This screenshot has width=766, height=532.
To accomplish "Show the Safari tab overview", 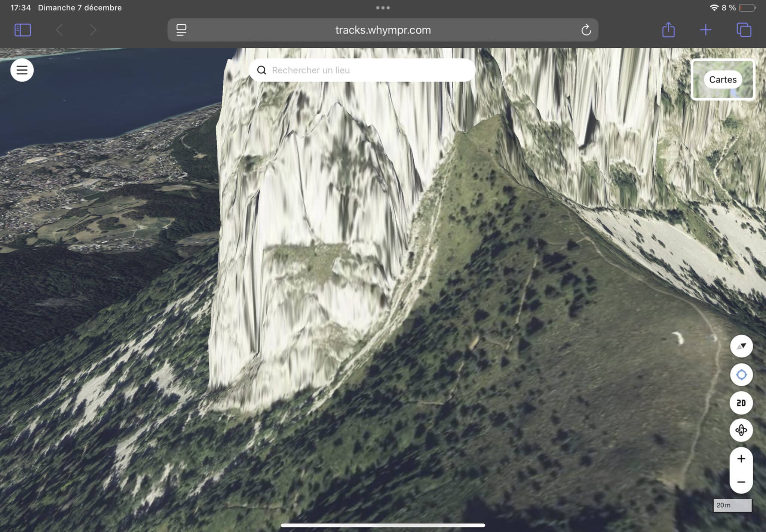I will (744, 30).
